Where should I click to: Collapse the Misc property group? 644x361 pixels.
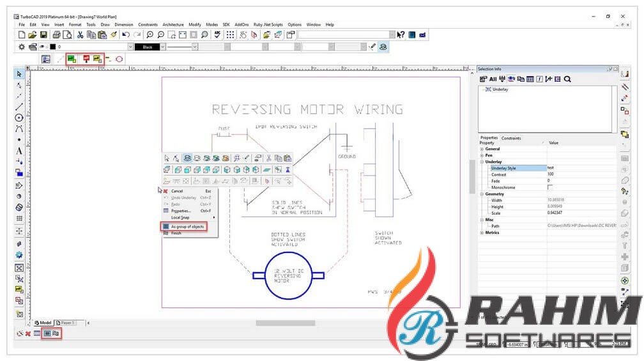[x=482, y=220]
